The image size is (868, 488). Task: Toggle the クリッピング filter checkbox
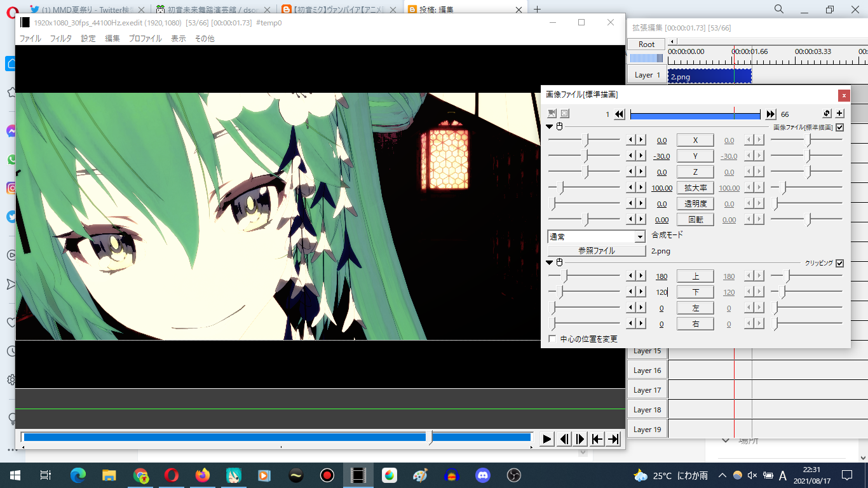(839, 263)
